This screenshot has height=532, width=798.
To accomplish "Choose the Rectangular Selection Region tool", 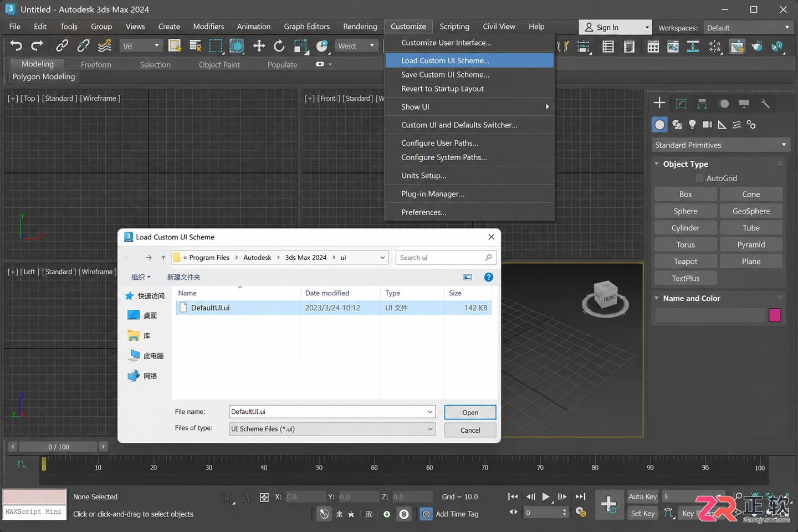I will coord(216,46).
